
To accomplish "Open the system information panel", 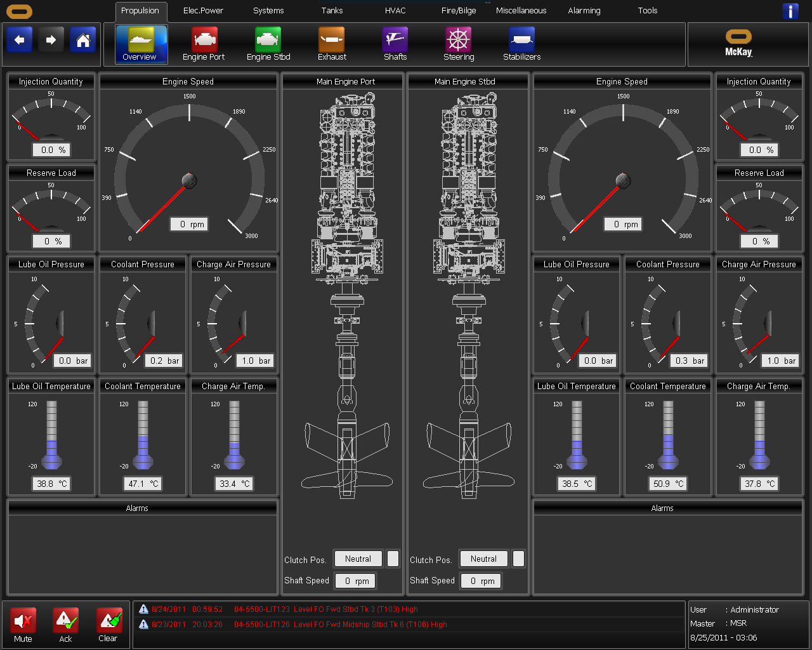I will click(790, 11).
